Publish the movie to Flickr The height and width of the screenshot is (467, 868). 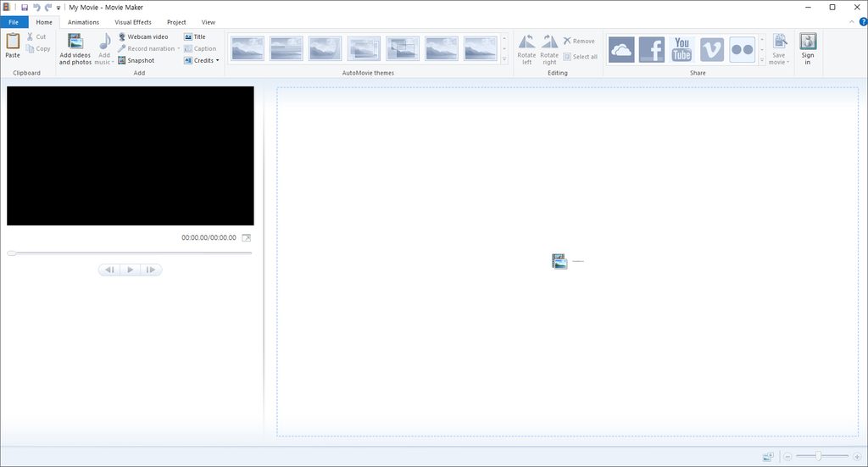742,49
